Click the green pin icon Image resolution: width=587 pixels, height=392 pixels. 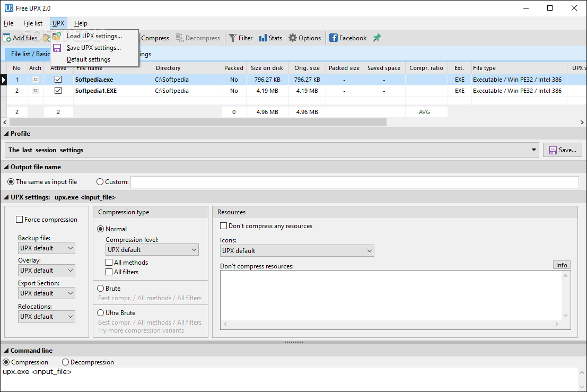[377, 38]
